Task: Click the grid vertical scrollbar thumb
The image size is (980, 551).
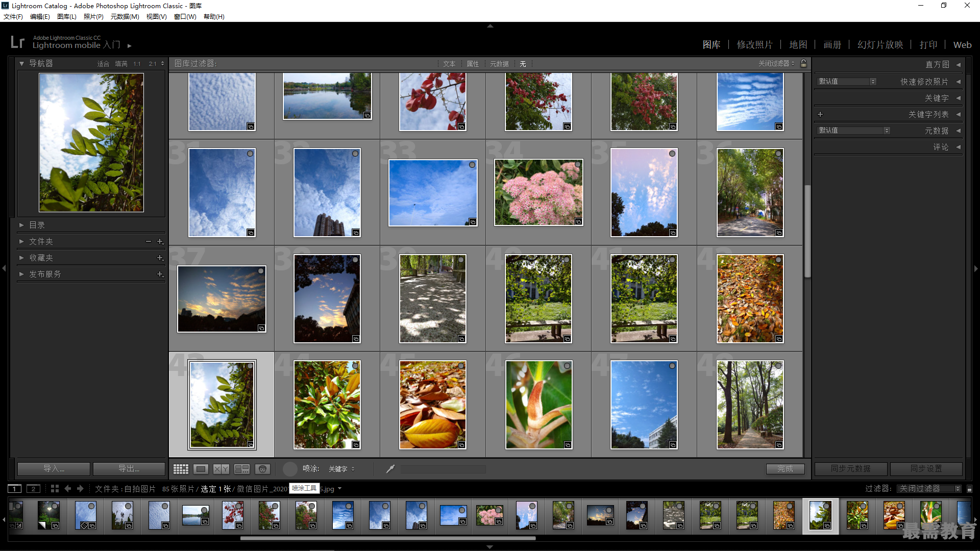Action: [x=807, y=231]
